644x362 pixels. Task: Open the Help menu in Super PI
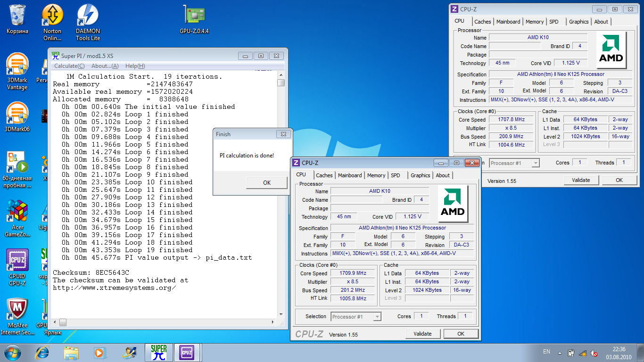135,66
